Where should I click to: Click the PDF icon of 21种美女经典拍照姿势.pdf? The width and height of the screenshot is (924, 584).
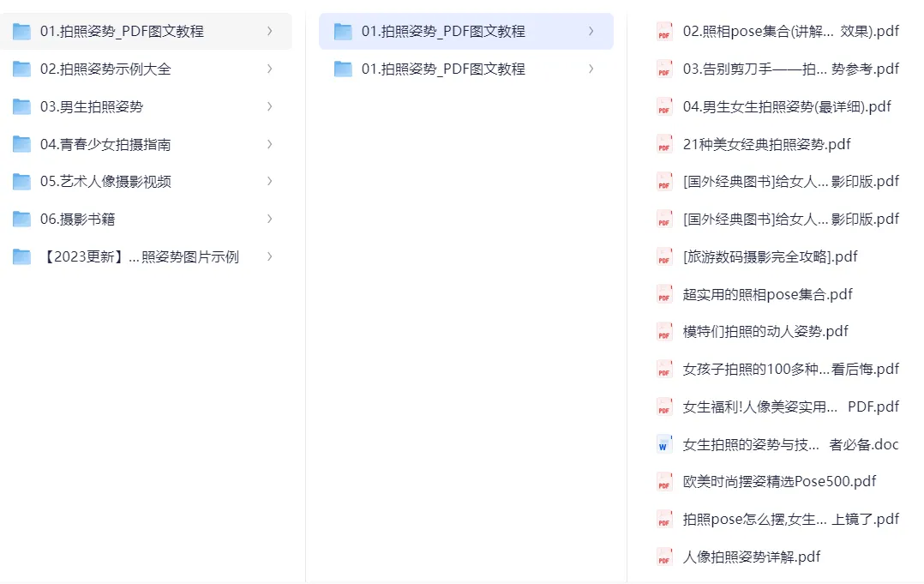tap(664, 145)
